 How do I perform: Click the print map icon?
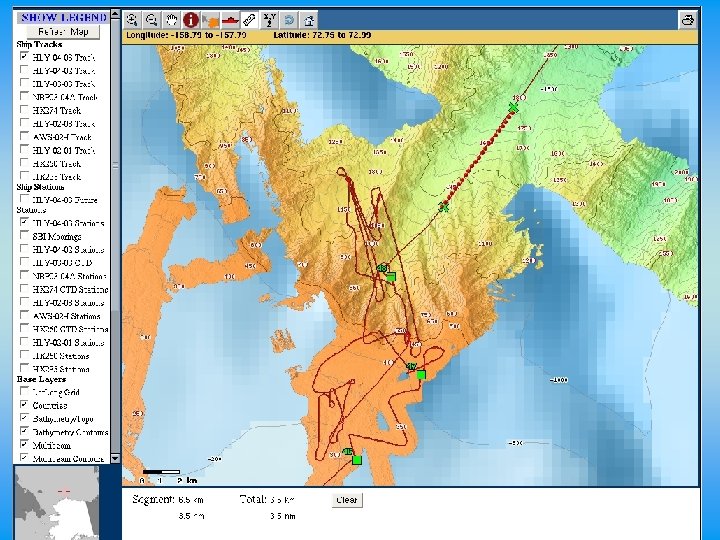click(x=687, y=19)
